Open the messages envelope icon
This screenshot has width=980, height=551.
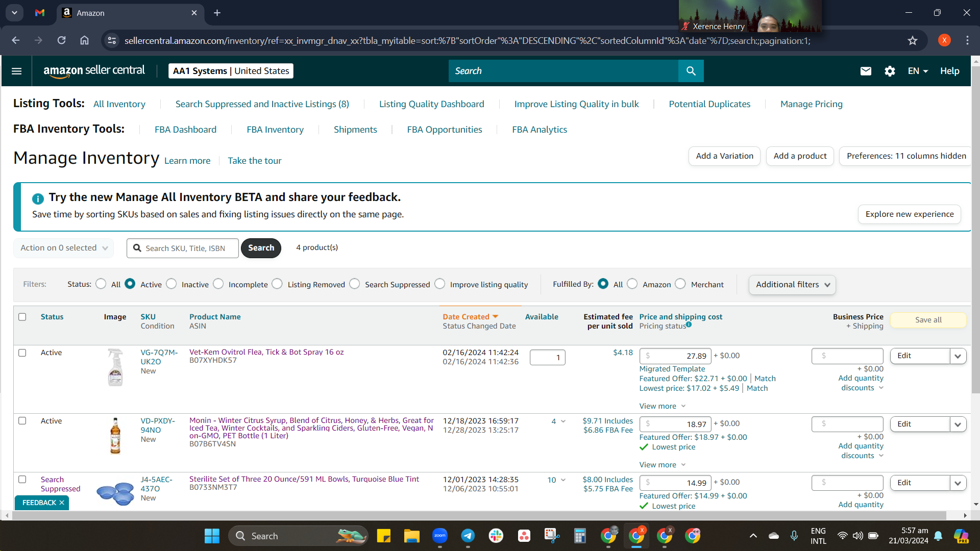tap(866, 71)
